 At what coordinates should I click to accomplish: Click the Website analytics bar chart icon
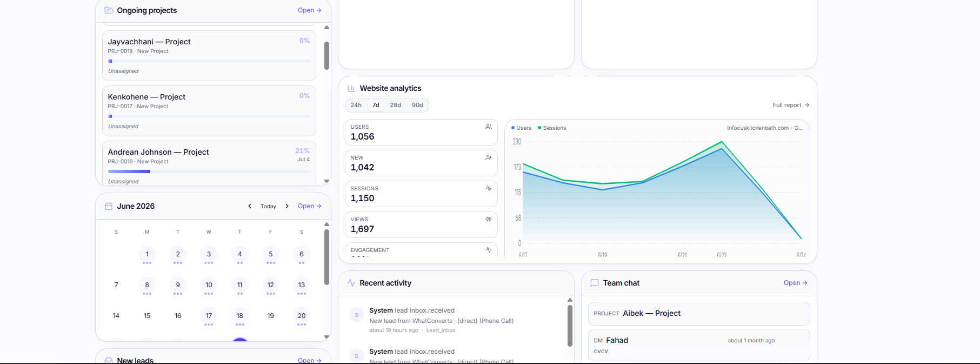click(351, 88)
